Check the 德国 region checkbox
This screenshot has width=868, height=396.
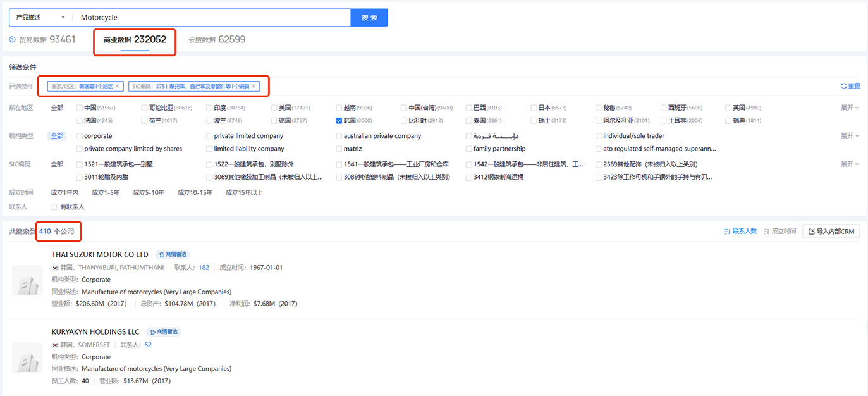(x=274, y=121)
